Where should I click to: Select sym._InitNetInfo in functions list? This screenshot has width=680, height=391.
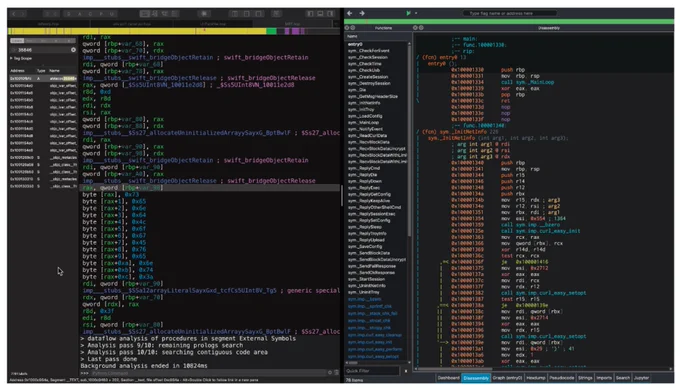click(364, 103)
